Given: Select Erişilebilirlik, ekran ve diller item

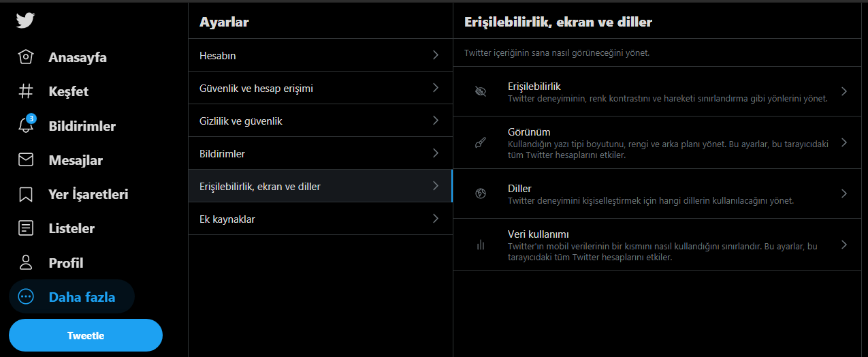Looking at the screenshot, I should click(x=260, y=186).
